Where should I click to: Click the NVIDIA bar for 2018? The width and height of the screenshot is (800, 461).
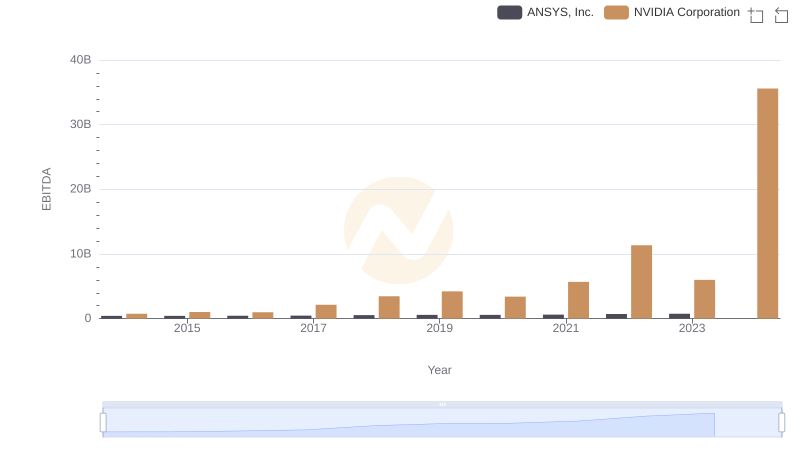(389, 308)
